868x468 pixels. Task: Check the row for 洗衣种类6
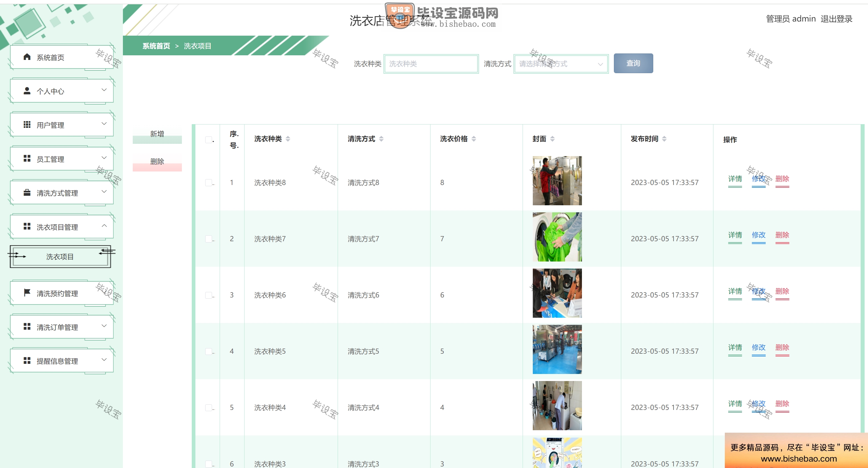(209, 295)
